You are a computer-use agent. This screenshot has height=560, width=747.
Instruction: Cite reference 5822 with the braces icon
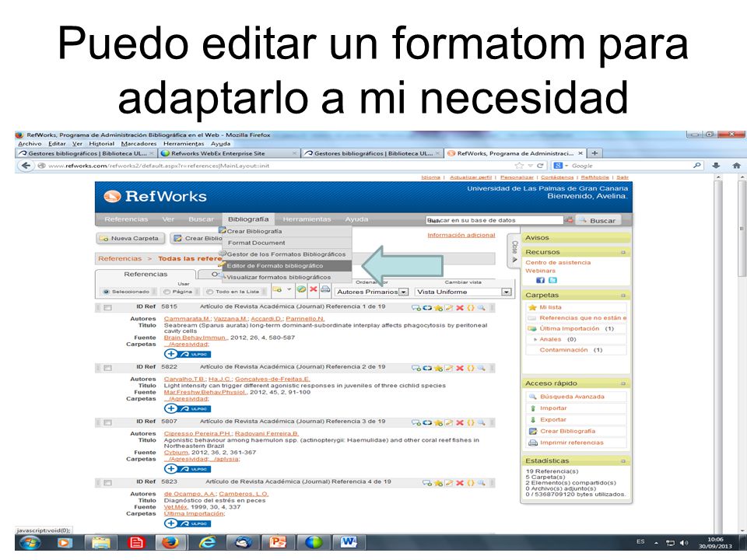[471, 368]
